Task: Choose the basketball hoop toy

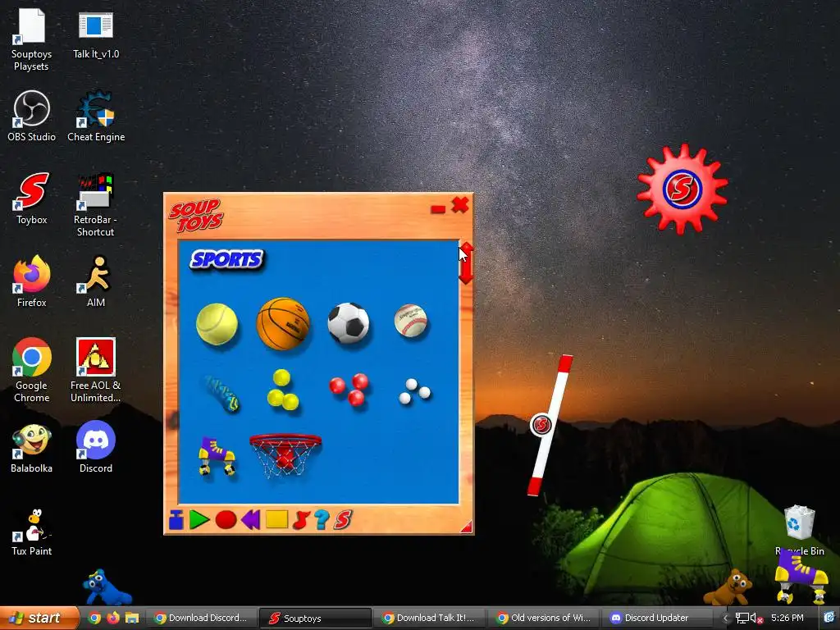Action: pyautogui.click(x=285, y=454)
